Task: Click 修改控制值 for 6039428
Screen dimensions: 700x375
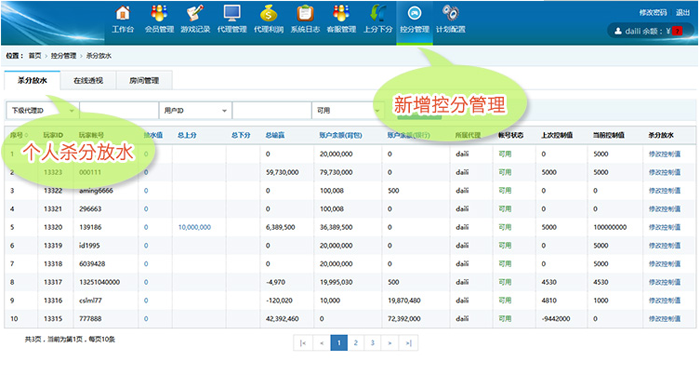Action: click(x=664, y=264)
